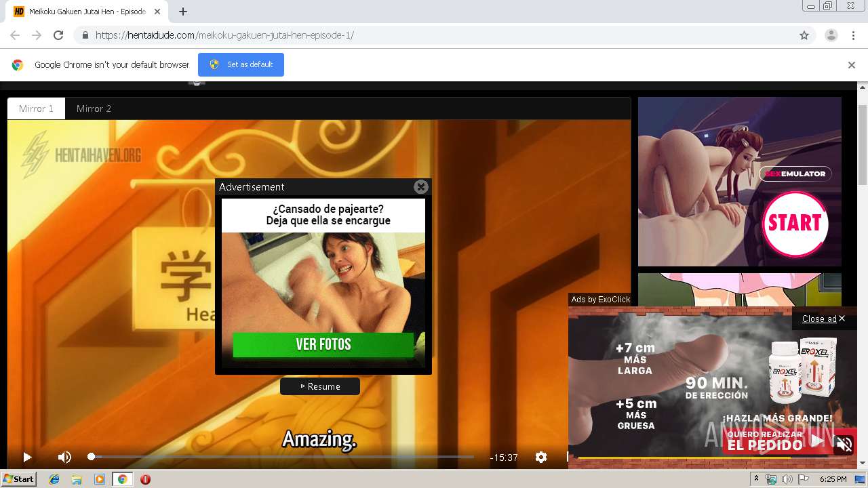Click the EL PEDIDO order button
This screenshot has height=488, width=868.
coord(766,445)
